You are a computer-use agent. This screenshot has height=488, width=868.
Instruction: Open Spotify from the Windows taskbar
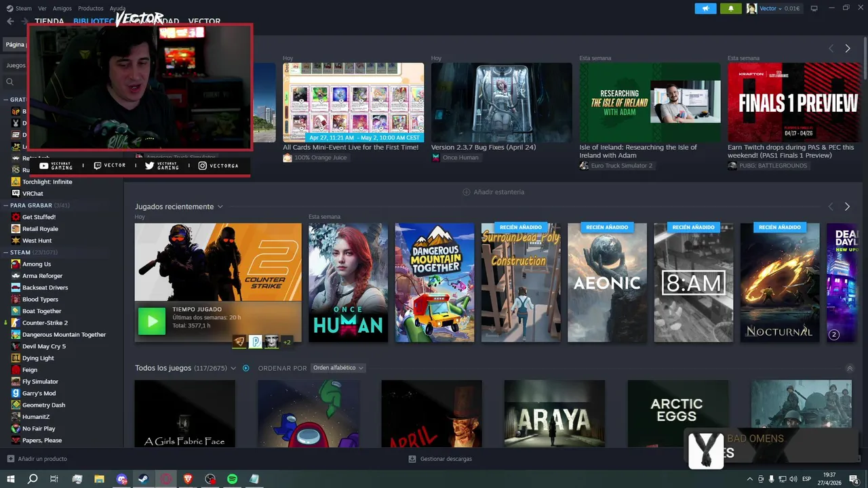point(232,479)
